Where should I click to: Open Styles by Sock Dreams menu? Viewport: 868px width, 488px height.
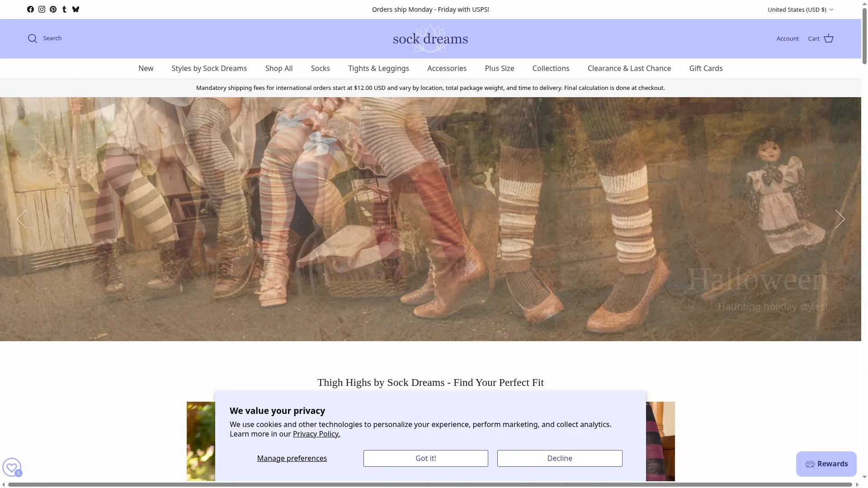209,68
